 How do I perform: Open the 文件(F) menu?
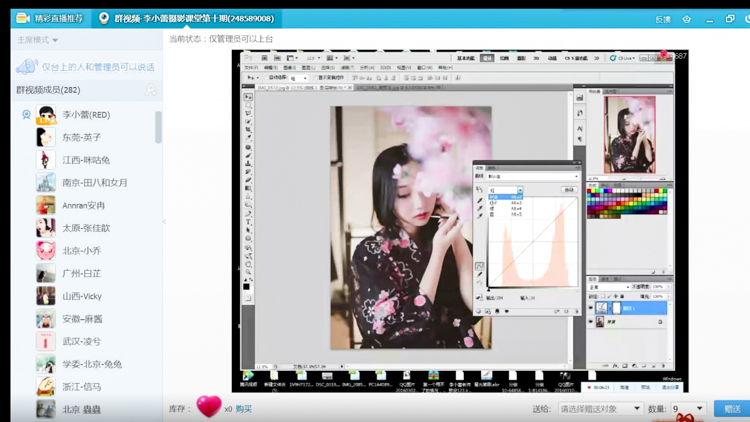pyautogui.click(x=251, y=67)
